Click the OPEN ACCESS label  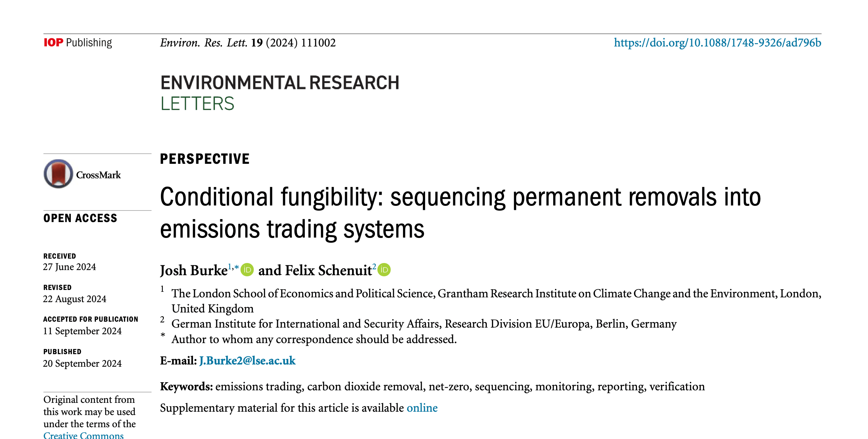(x=80, y=218)
